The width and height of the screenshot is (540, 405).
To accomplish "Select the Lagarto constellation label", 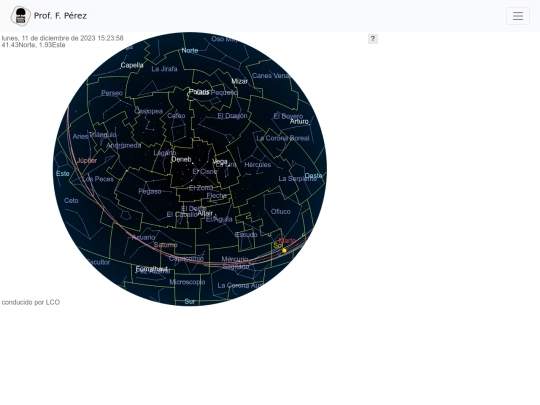I will pos(165,153).
